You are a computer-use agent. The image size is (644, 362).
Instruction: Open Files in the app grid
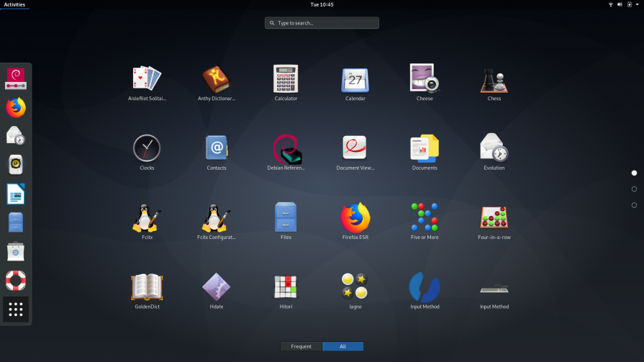click(x=286, y=221)
